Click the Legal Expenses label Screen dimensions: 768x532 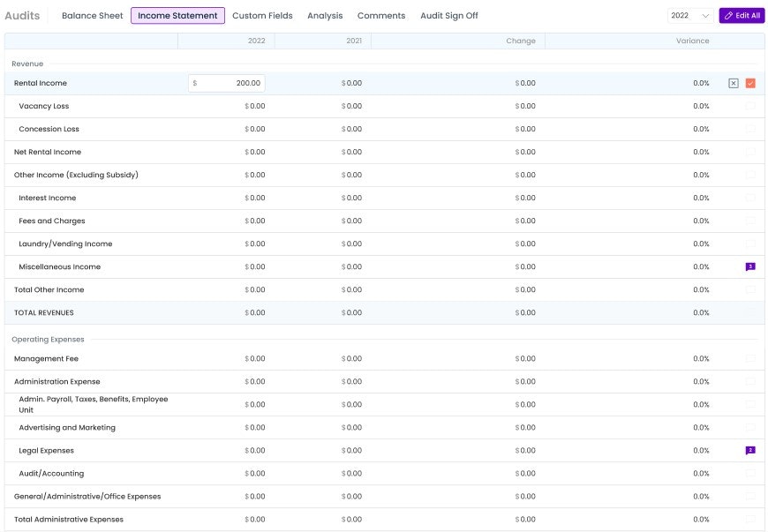click(46, 451)
